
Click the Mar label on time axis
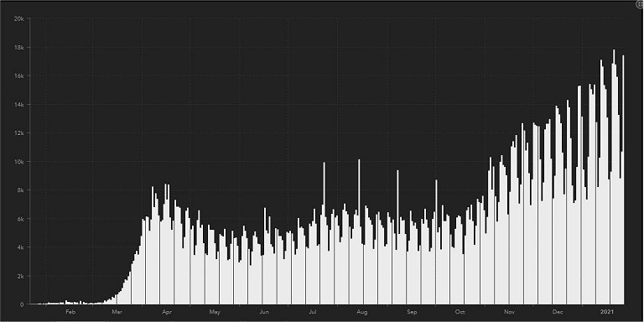(x=117, y=312)
